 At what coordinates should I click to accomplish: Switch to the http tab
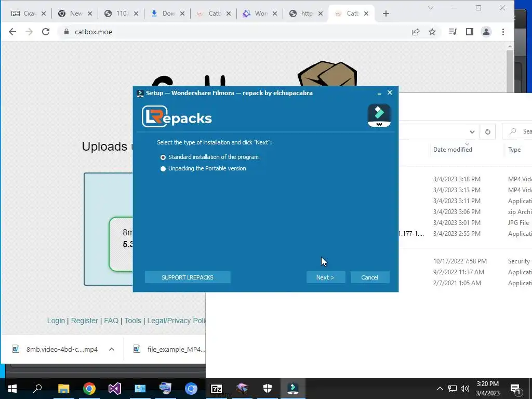[x=305, y=14]
